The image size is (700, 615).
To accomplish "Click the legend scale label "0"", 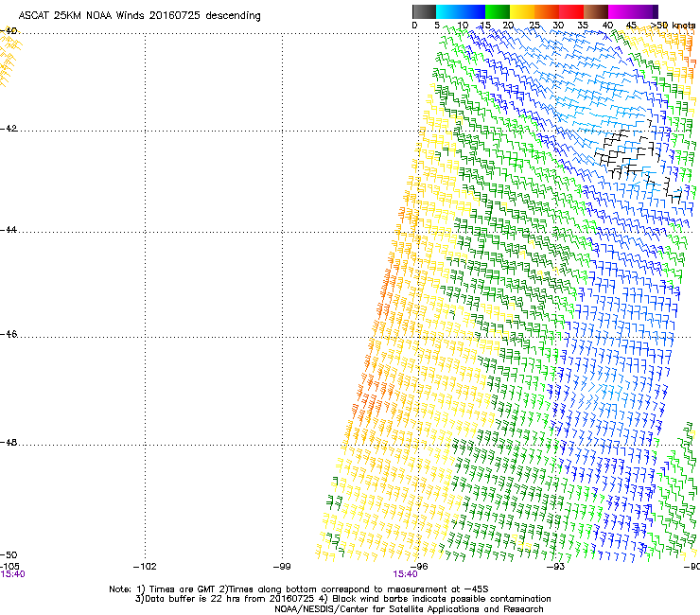I will tap(414, 26).
